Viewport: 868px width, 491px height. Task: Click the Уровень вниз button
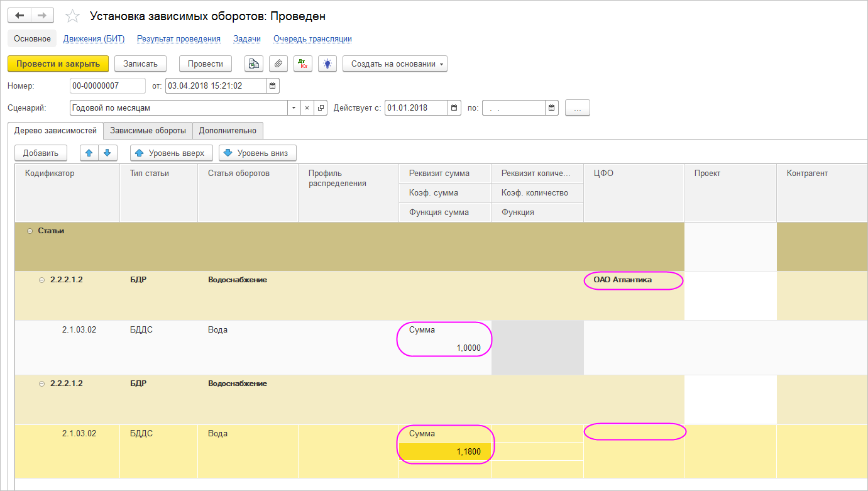tap(257, 153)
